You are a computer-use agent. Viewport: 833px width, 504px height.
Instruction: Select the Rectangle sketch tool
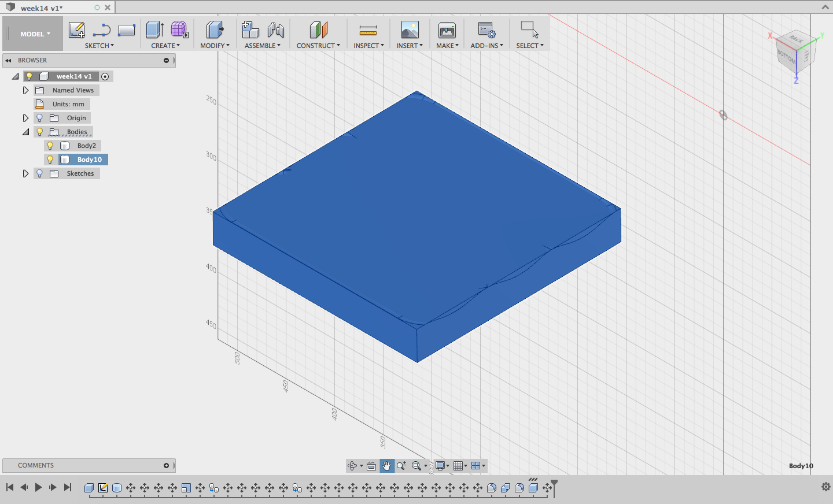[x=127, y=30]
